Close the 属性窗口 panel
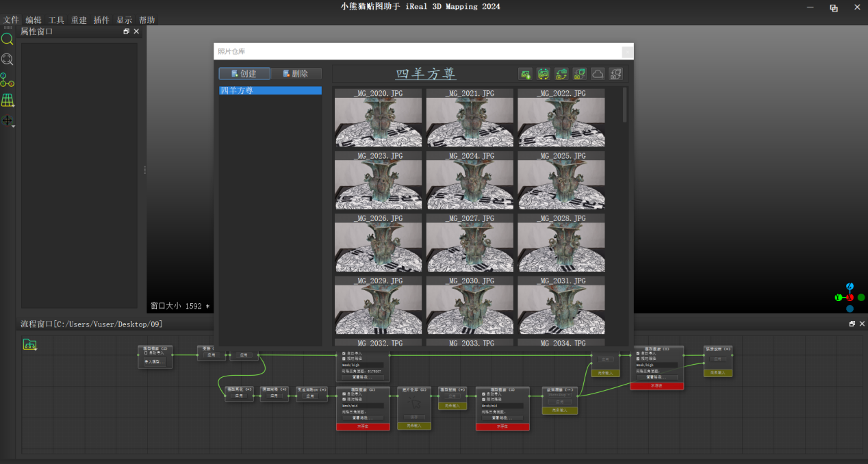The height and width of the screenshot is (464, 868). click(136, 31)
